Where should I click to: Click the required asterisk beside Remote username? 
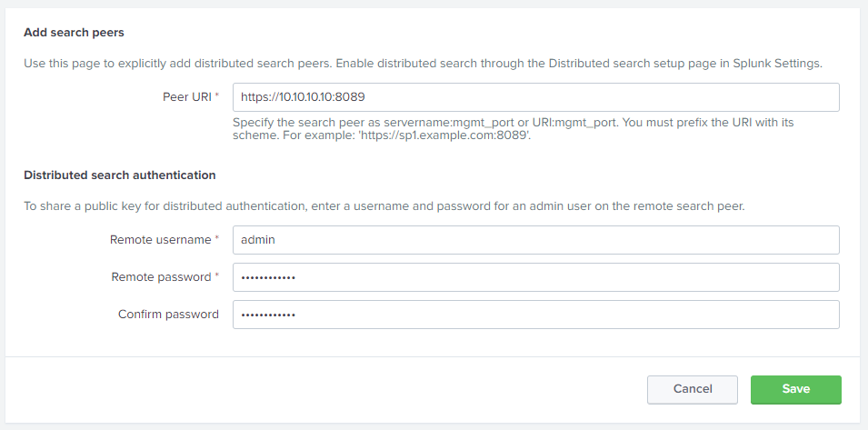pyautogui.click(x=217, y=240)
